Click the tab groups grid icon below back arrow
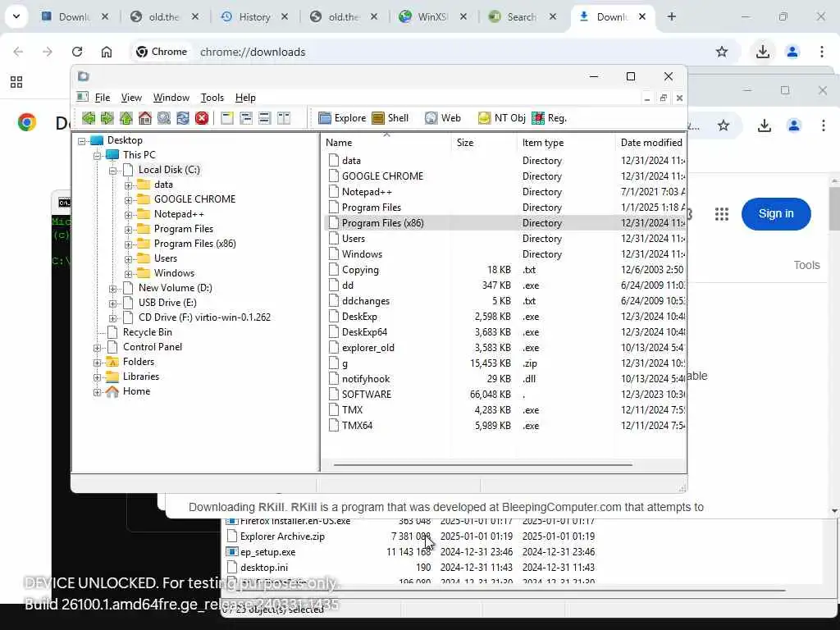This screenshot has width=840, height=630. coord(16,82)
